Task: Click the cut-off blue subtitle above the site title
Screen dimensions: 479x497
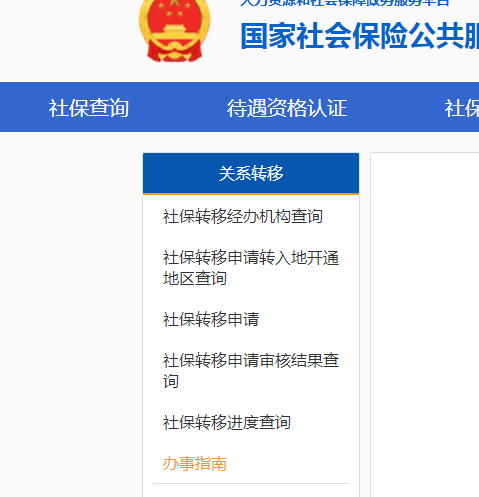Action: click(345, 3)
